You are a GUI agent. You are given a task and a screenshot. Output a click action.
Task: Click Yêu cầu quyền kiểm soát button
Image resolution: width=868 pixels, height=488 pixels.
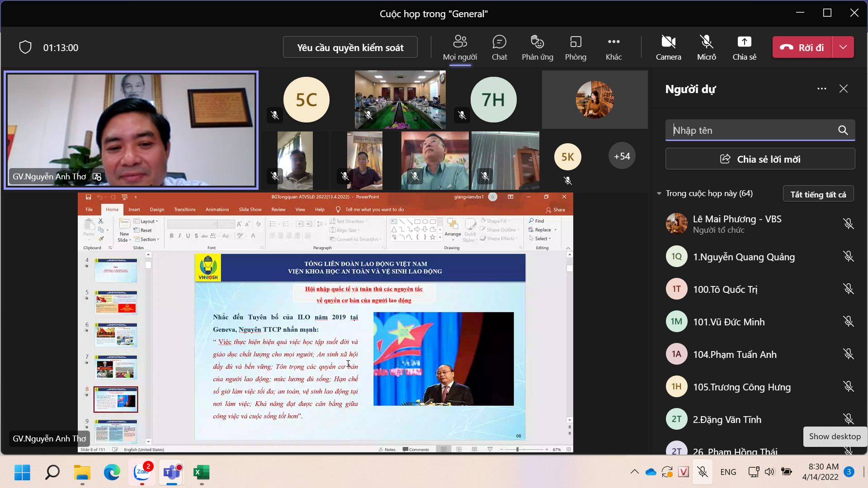[x=350, y=47]
